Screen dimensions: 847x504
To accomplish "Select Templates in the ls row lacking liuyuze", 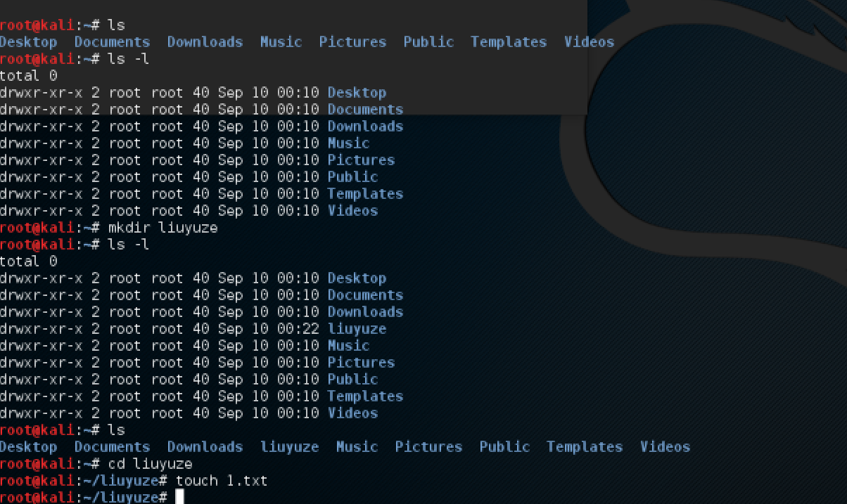I will [509, 42].
